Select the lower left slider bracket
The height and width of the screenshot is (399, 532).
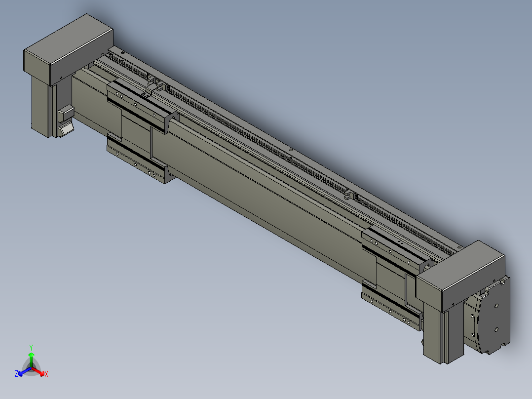[139, 159]
